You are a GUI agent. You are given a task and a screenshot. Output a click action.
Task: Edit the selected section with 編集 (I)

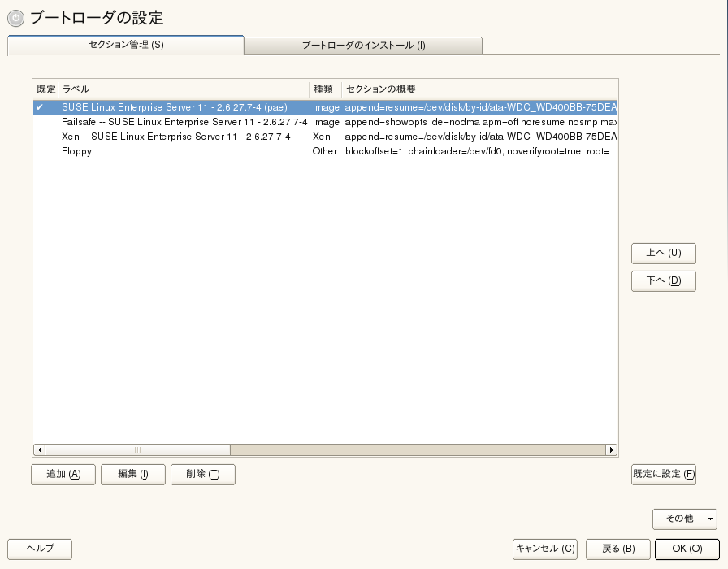tap(132, 474)
